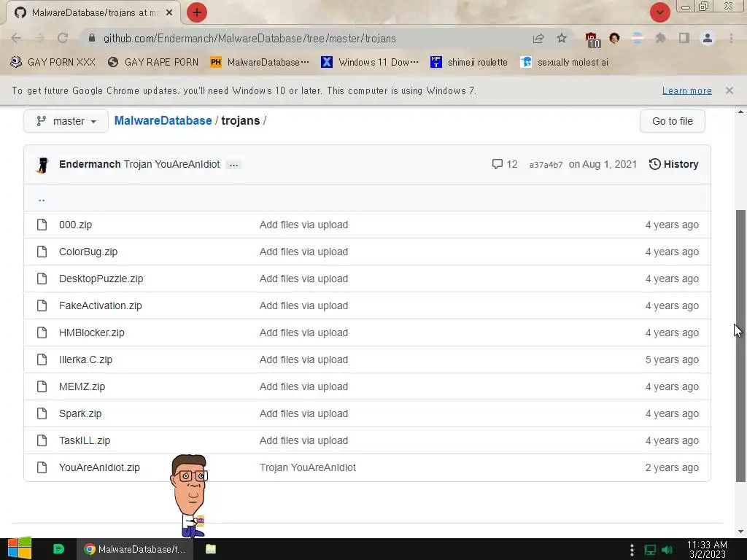Click the file icon beside YouAreAnIdiot.zip

[42, 467]
